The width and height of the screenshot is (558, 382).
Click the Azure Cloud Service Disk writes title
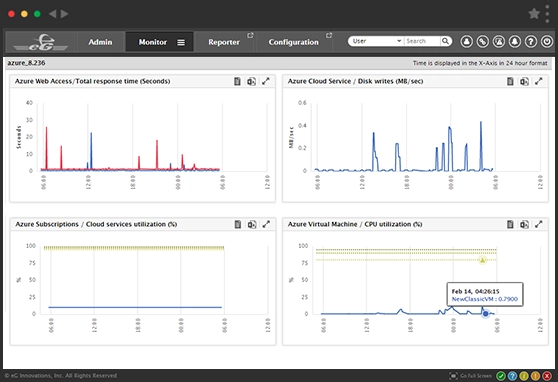pyautogui.click(x=355, y=81)
